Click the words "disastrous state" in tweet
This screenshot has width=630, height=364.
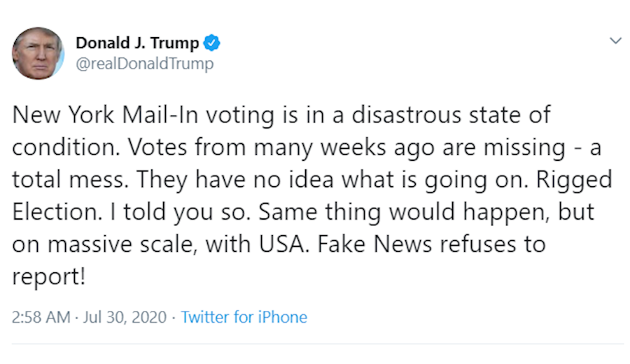coord(430,115)
